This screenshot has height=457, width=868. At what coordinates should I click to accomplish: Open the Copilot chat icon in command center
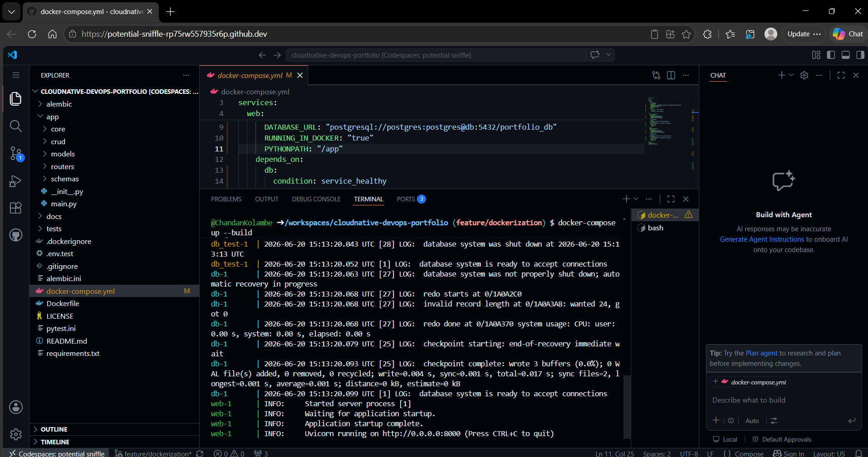(x=595, y=55)
